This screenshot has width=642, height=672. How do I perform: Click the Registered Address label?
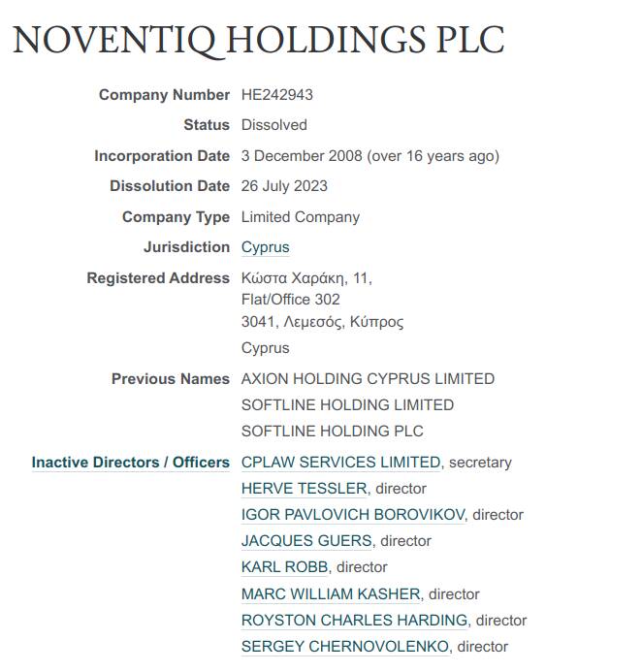[x=158, y=278]
